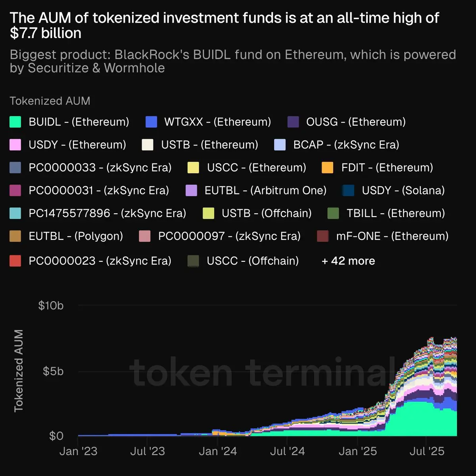Screen dimensions: 476x476
Task: Select the USTB (Offchain) legend item
Action: 257,213
